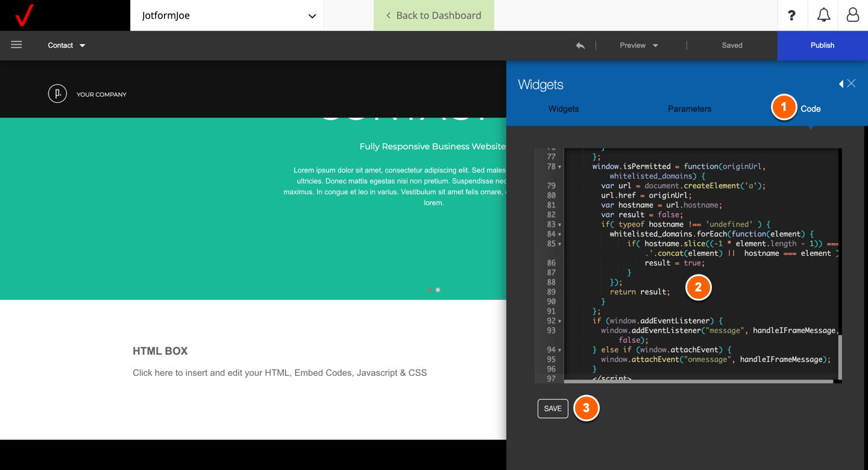The width and height of the screenshot is (868, 470).
Task: Select the Code tab
Action: pyautogui.click(x=810, y=109)
